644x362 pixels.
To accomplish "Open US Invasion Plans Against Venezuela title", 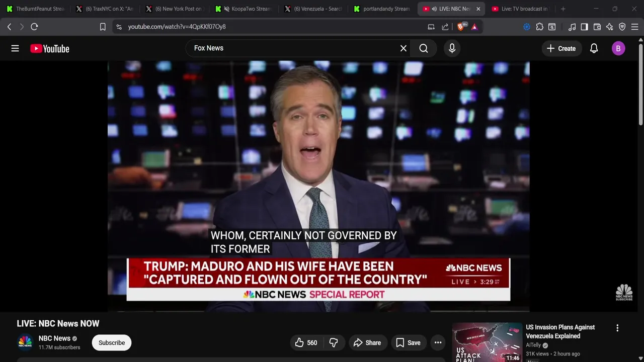I will click(560, 331).
